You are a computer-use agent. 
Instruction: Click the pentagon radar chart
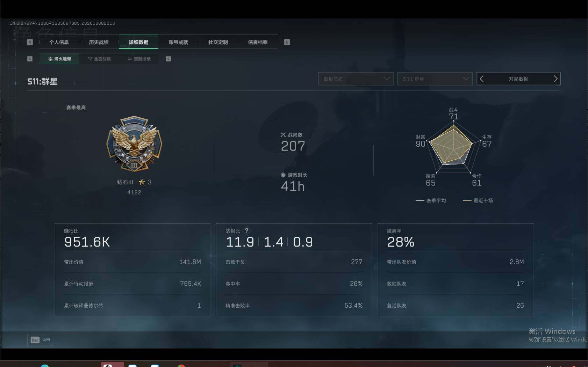tap(453, 147)
